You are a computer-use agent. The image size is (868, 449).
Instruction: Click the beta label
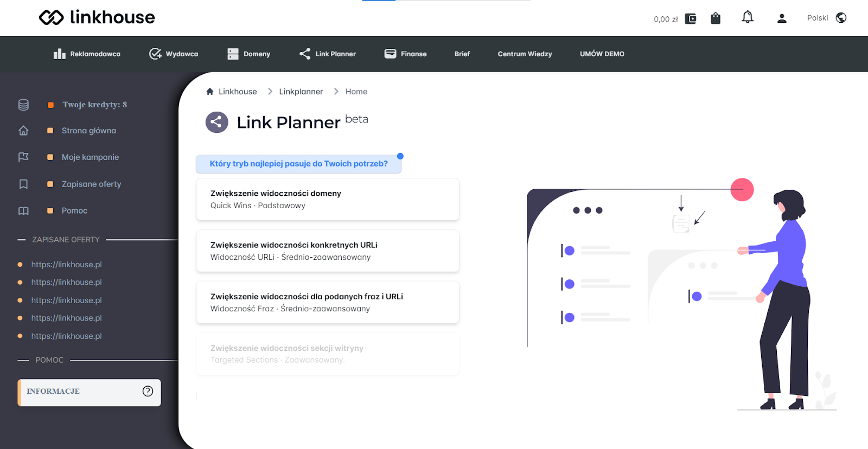[x=356, y=119]
